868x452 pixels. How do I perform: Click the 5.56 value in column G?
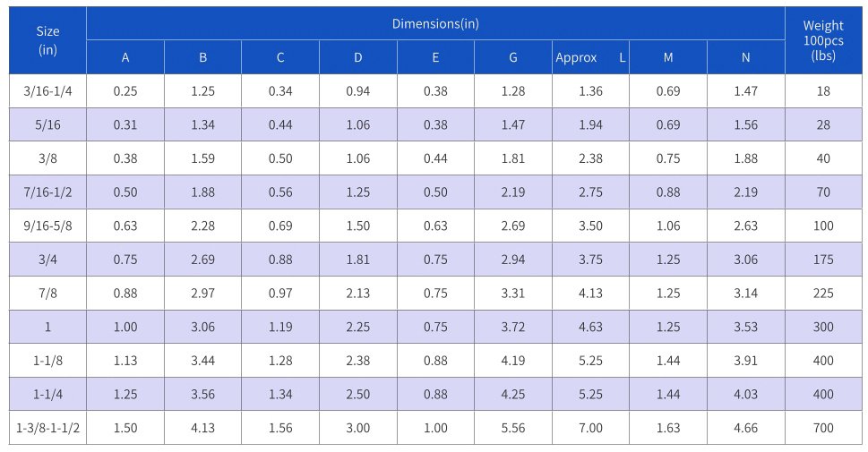[513, 428]
